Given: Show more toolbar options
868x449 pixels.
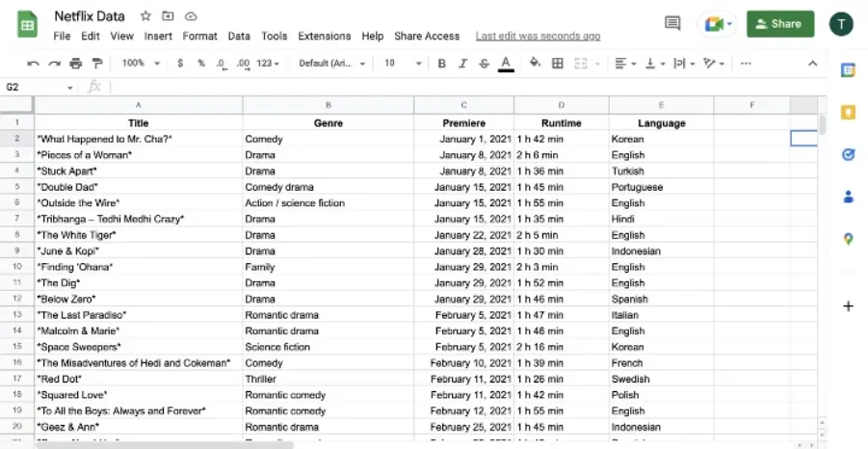Looking at the screenshot, I should coord(746,64).
